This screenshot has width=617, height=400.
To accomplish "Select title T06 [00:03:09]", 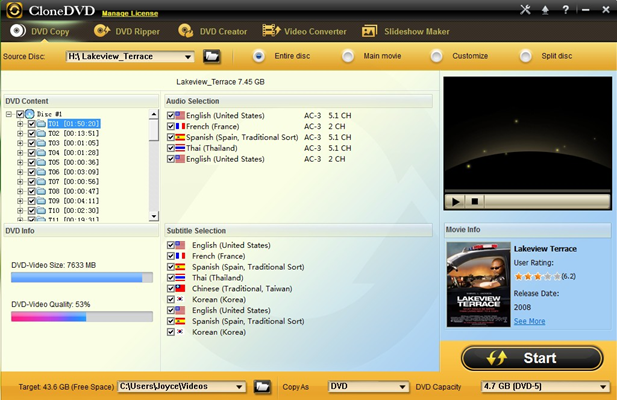I will (x=74, y=172).
